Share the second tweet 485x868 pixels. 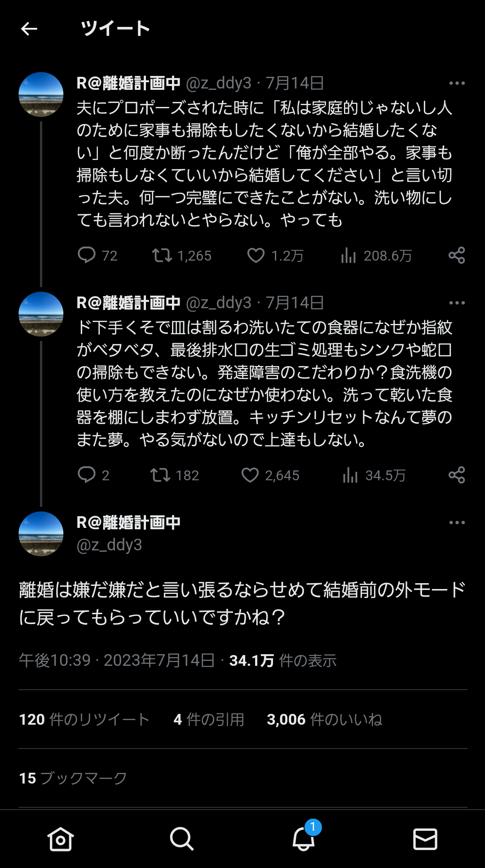[457, 475]
